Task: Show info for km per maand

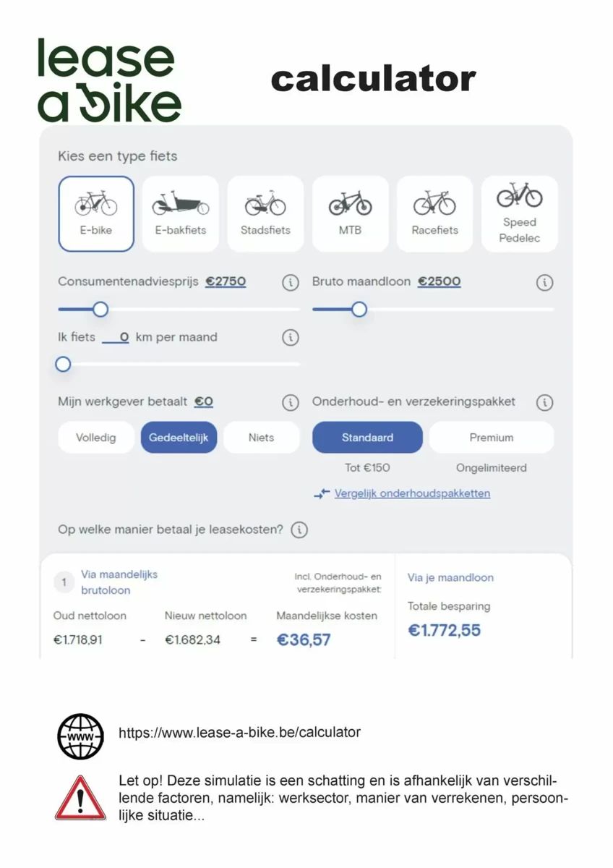Action: tap(291, 338)
